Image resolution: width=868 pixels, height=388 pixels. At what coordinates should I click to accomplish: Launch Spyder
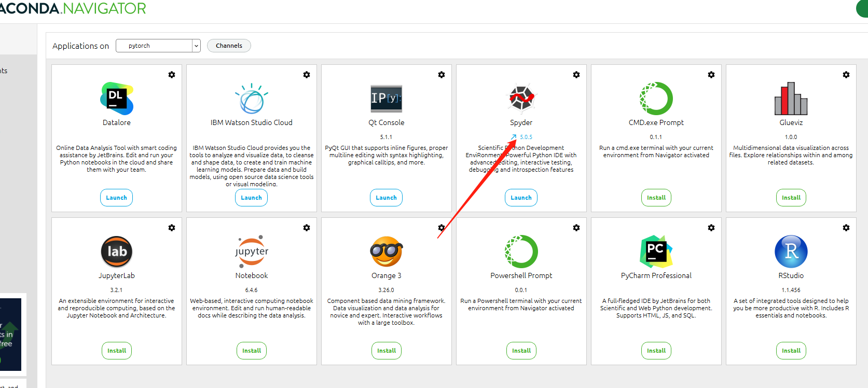[521, 198]
